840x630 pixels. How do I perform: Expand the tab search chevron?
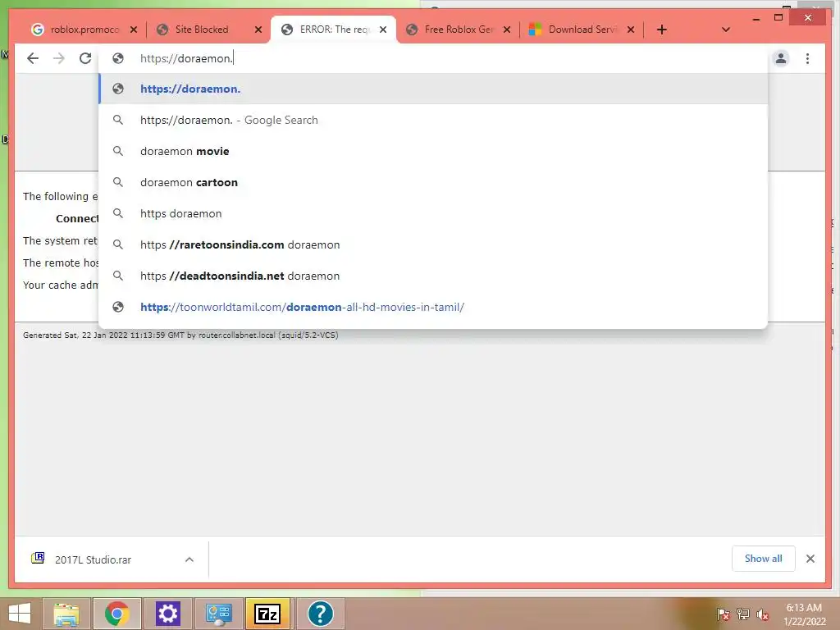point(726,30)
